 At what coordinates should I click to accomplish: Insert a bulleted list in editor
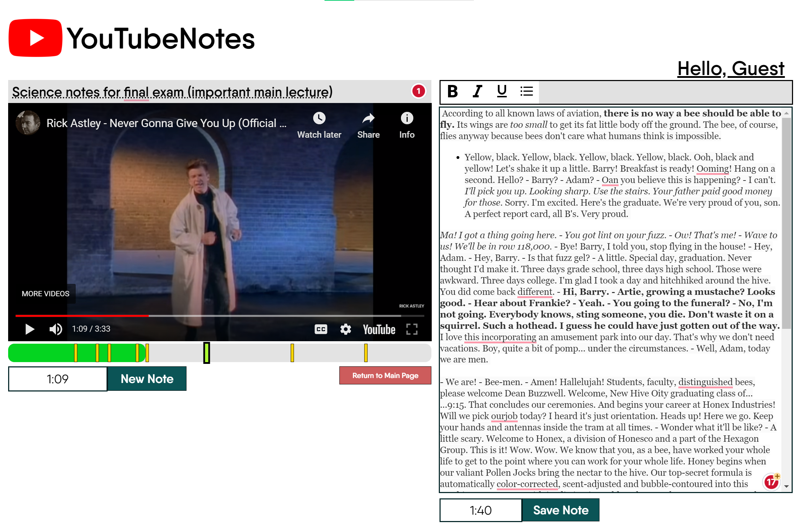[x=527, y=91]
